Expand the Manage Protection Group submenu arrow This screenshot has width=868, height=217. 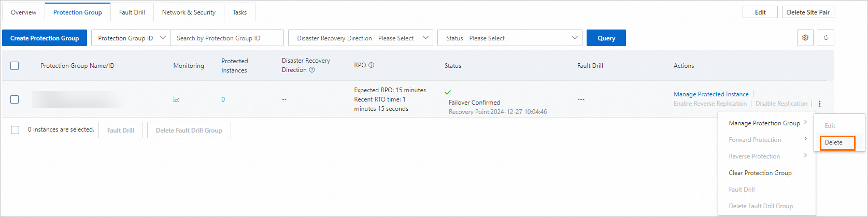805,123
